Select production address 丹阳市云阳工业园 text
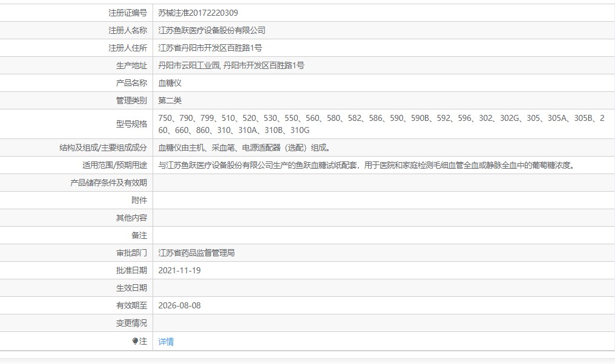 (189, 65)
